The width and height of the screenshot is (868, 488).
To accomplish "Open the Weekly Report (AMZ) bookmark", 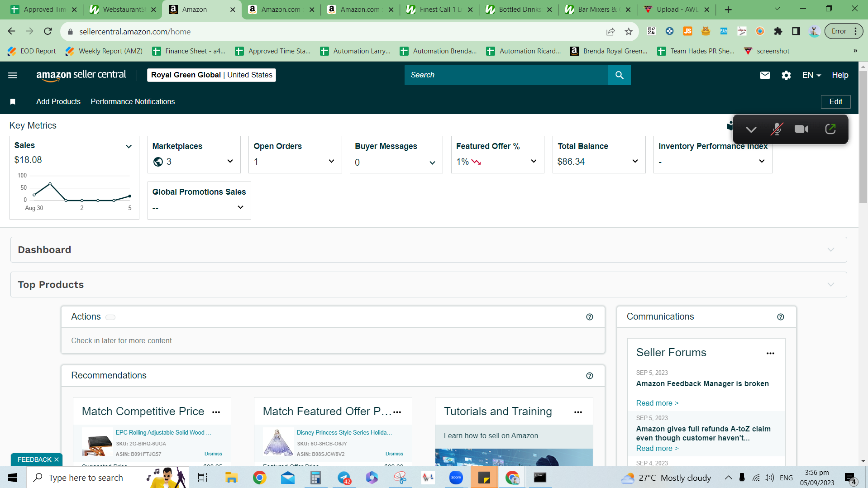I will [104, 51].
